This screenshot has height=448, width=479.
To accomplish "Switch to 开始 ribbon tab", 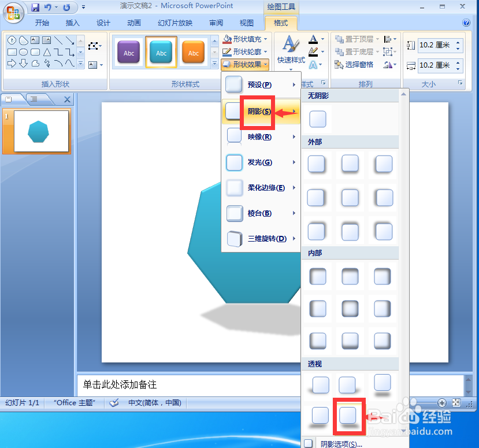I will coord(42,23).
